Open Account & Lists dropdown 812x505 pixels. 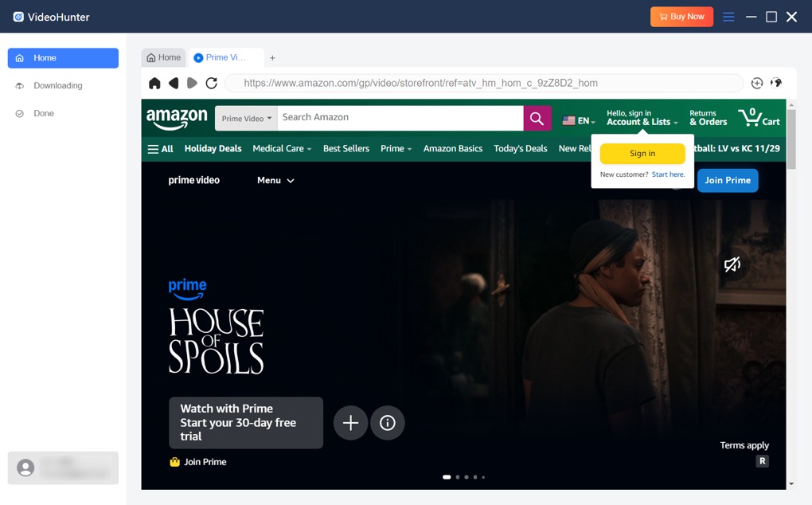[642, 118]
